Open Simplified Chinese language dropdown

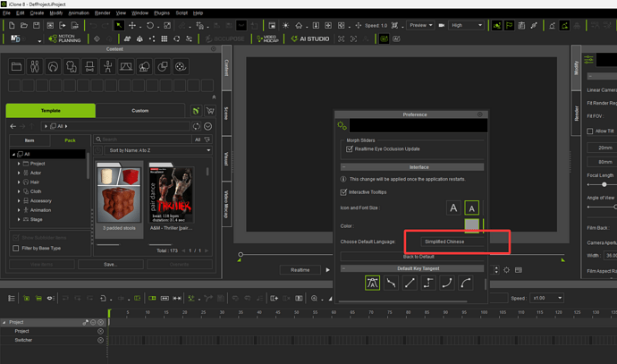click(452, 241)
